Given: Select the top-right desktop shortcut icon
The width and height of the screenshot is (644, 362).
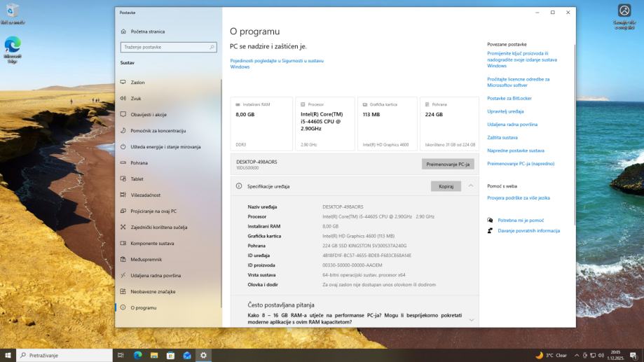Looking at the screenshot, I should (624, 16).
